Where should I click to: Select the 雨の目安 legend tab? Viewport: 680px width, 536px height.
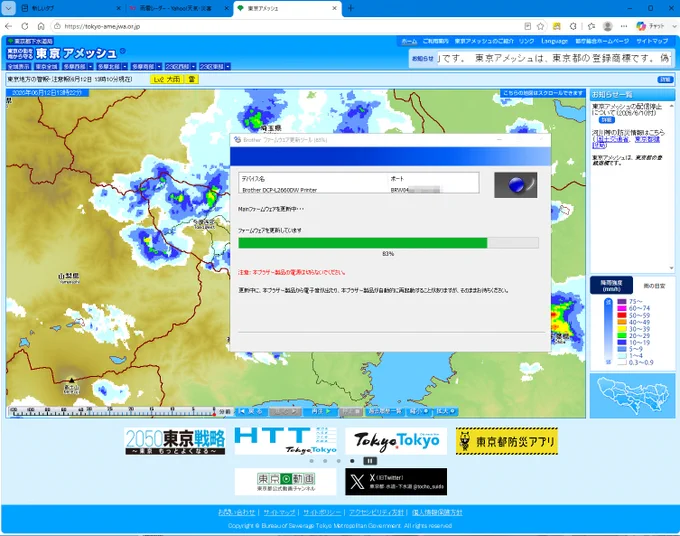point(654,286)
